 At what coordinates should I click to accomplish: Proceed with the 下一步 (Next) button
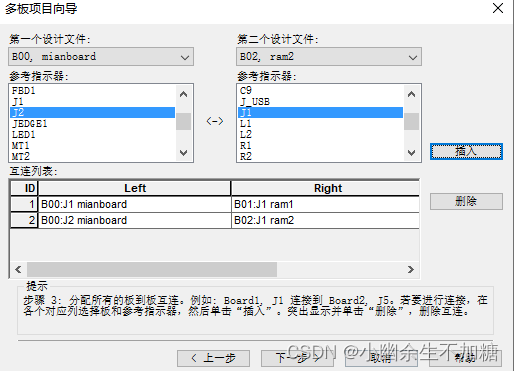[x=297, y=358]
